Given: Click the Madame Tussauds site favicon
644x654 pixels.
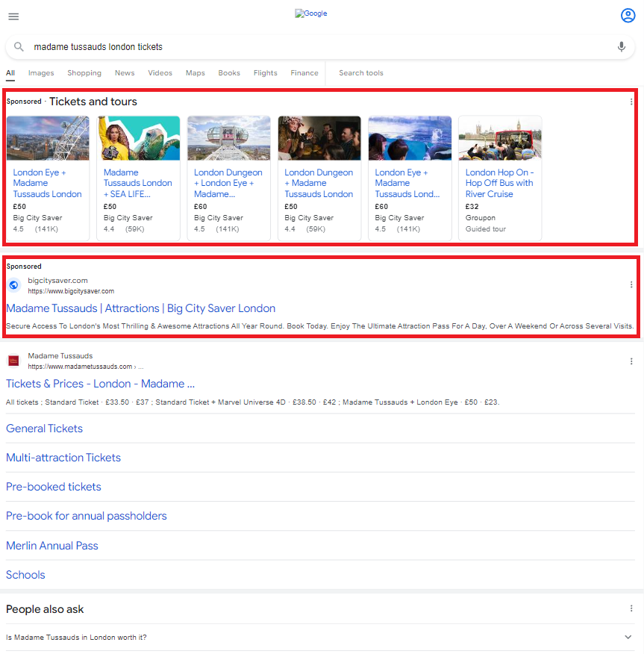Looking at the screenshot, I should point(13,361).
